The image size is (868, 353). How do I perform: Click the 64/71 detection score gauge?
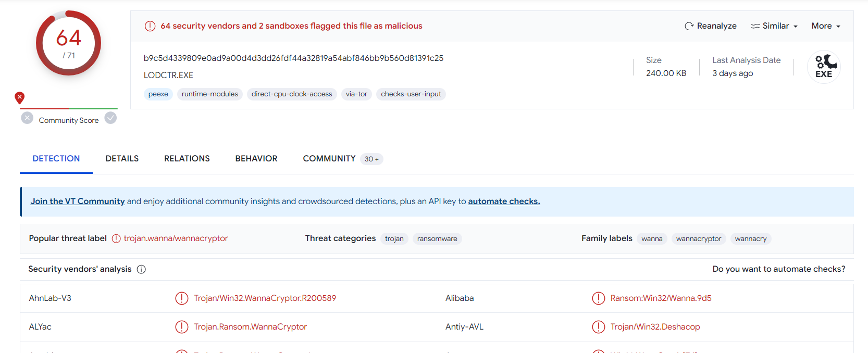68,43
